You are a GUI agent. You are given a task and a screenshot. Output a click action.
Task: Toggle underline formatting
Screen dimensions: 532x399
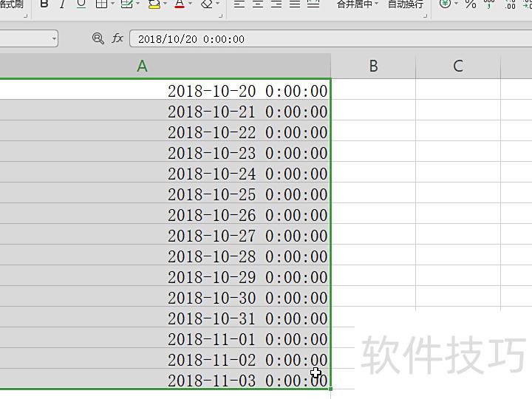(81, 4)
